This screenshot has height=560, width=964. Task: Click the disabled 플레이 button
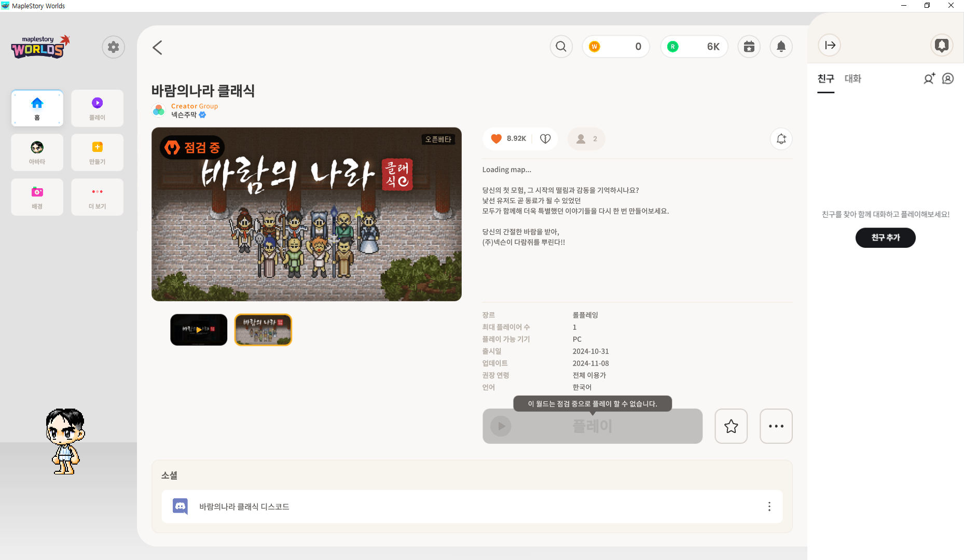(592, 426)
